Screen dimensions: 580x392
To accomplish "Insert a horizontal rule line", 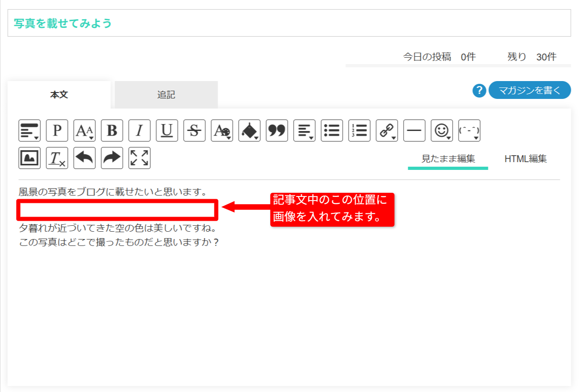I will coord(415,131).
